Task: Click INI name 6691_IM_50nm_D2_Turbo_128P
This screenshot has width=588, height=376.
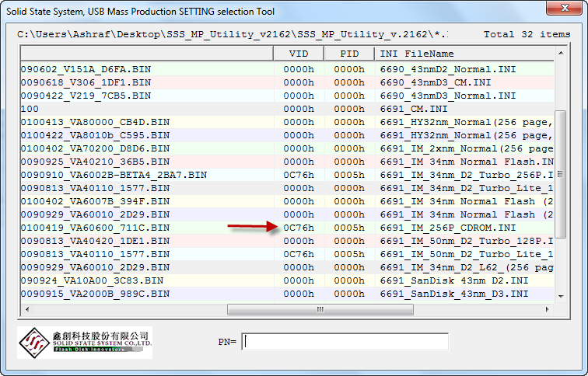Action: [467, 241]
